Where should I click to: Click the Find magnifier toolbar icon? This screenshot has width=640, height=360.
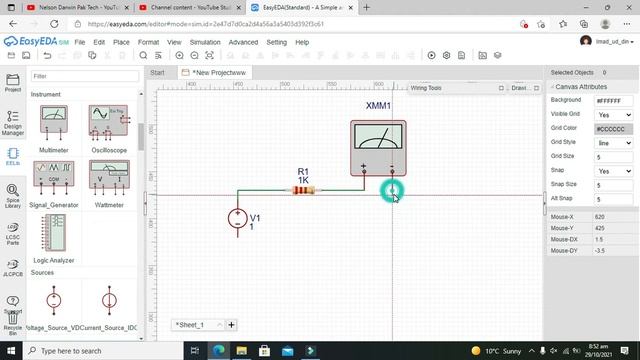[143, 55]
